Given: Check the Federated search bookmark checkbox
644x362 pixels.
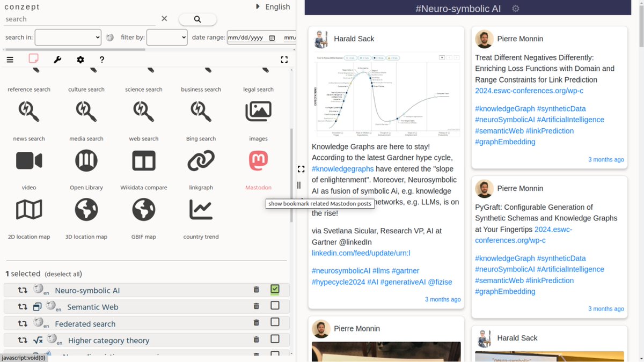Looking at the screenshot, I should (275, 322).
